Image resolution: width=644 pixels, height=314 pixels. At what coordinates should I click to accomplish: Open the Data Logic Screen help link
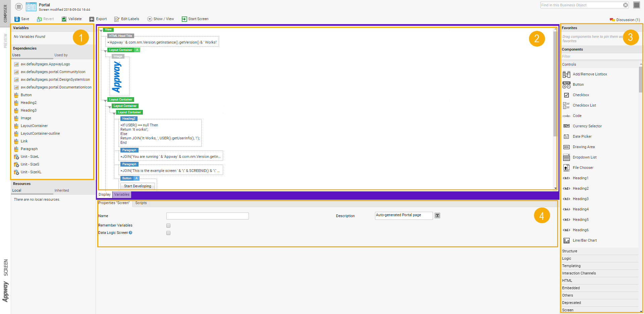pos(130,233)
